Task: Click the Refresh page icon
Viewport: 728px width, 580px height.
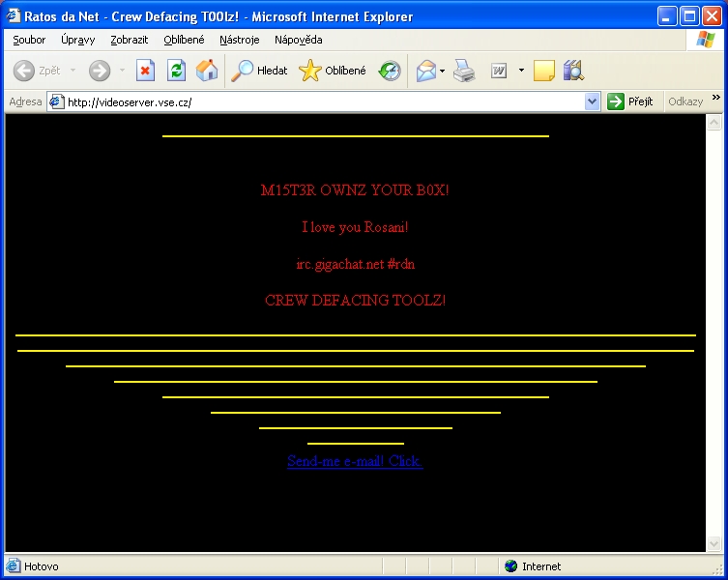Action: pos(176,71)
